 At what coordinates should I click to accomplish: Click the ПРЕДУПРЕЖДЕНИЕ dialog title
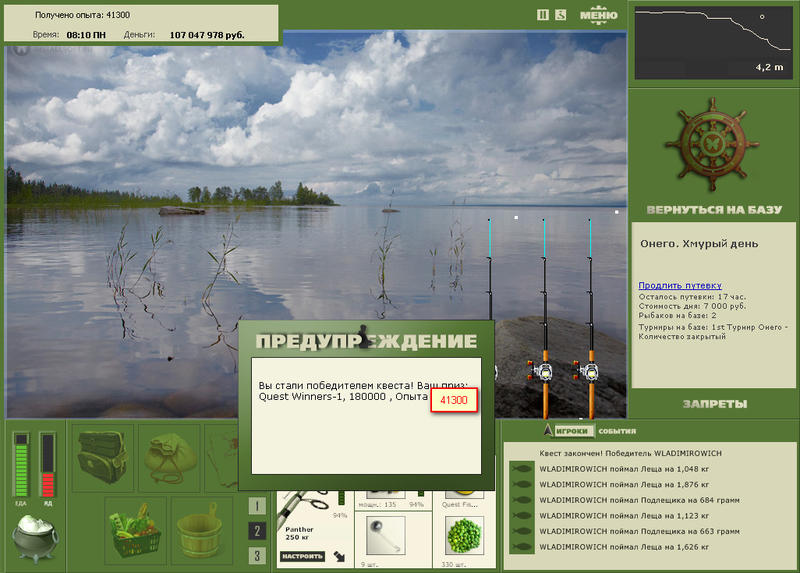point(366,341)
